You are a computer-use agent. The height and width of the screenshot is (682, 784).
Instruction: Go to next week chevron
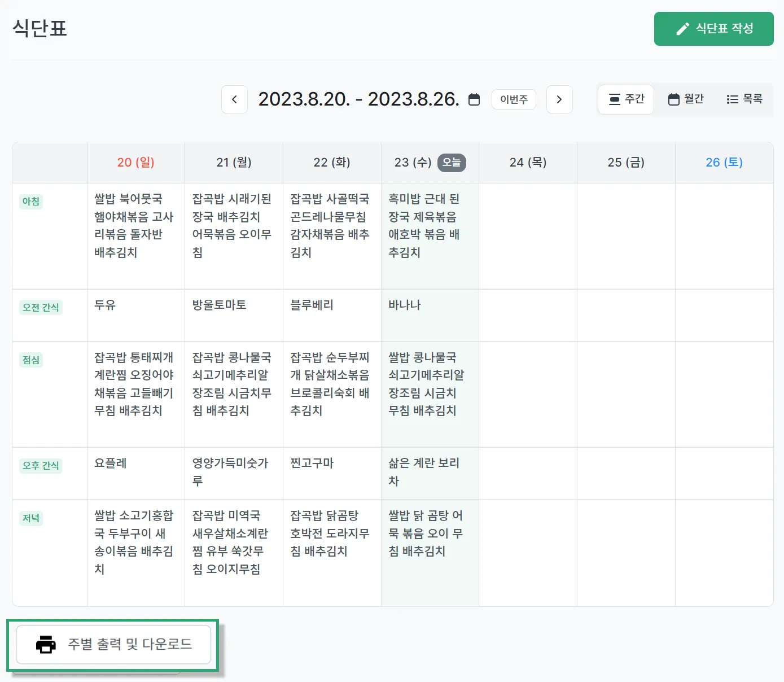(x=559, y=99)
